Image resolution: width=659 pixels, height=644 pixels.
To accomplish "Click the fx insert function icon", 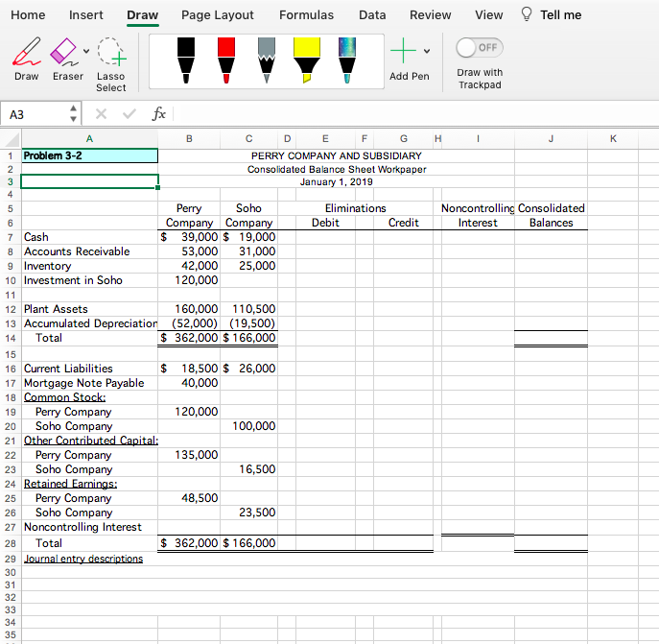I will [x=159, y=114].
